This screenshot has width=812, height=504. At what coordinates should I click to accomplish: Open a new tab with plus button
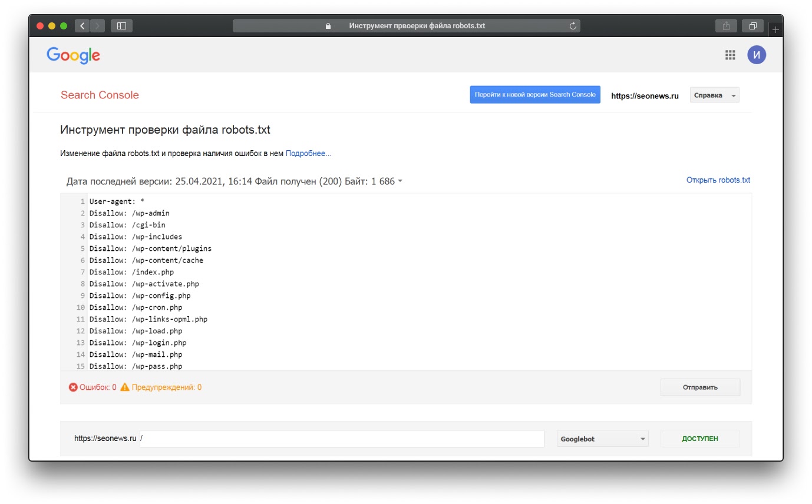(776, 29)
